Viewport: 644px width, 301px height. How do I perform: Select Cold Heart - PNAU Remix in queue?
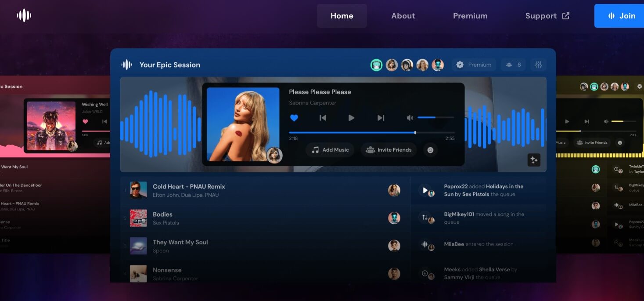[265, 190]
